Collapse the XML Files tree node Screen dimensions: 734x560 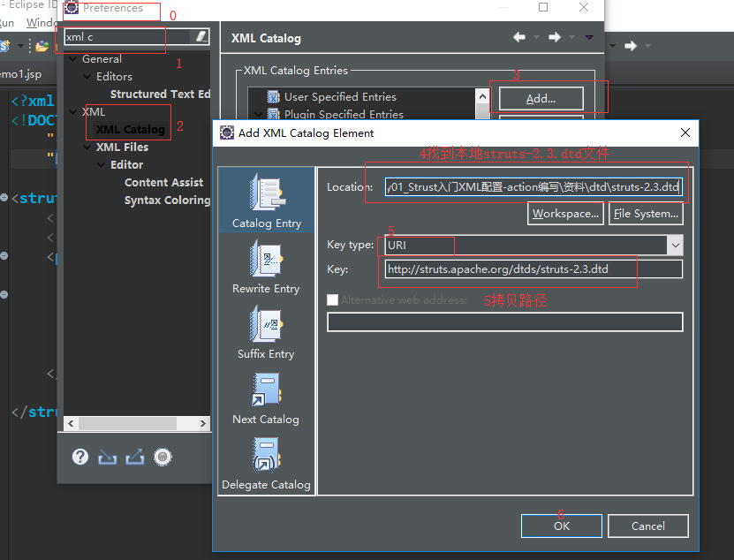[87, 147]
